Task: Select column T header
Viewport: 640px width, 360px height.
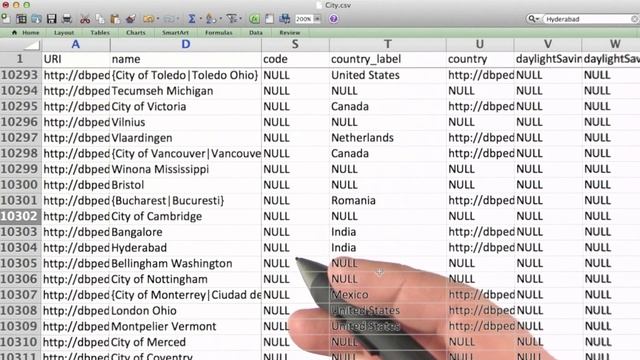Action: 388,44
